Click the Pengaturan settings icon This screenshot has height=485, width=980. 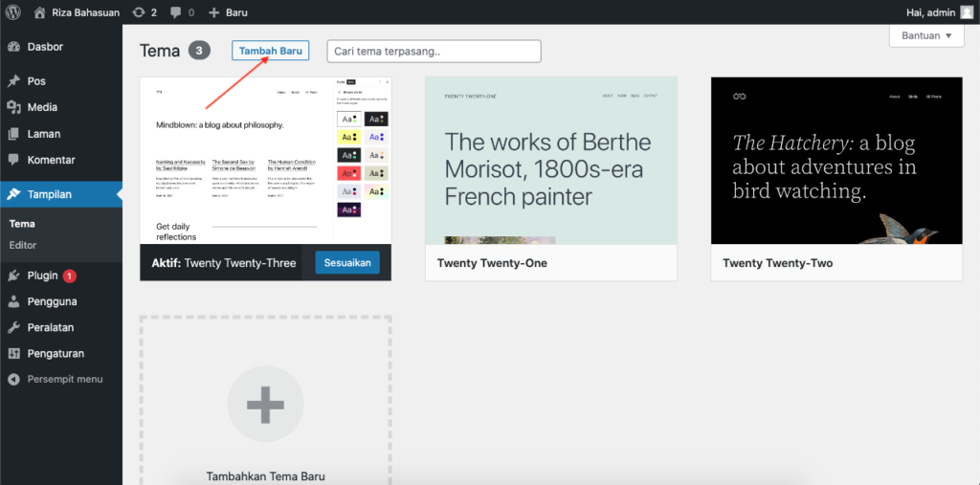point(13,354)
